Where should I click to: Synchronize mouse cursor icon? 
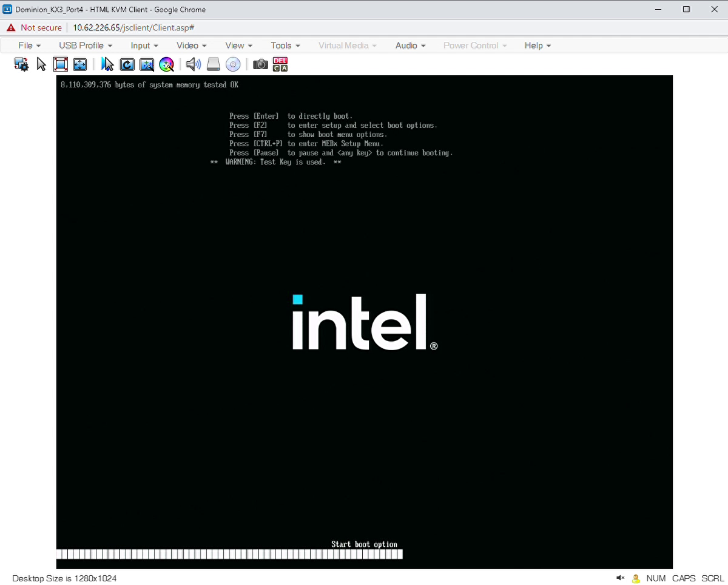(107, 64)
